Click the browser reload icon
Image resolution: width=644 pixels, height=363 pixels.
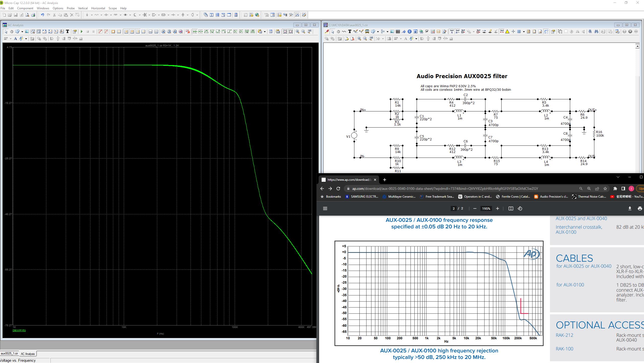pyautogui.click(x=338, y=189)
